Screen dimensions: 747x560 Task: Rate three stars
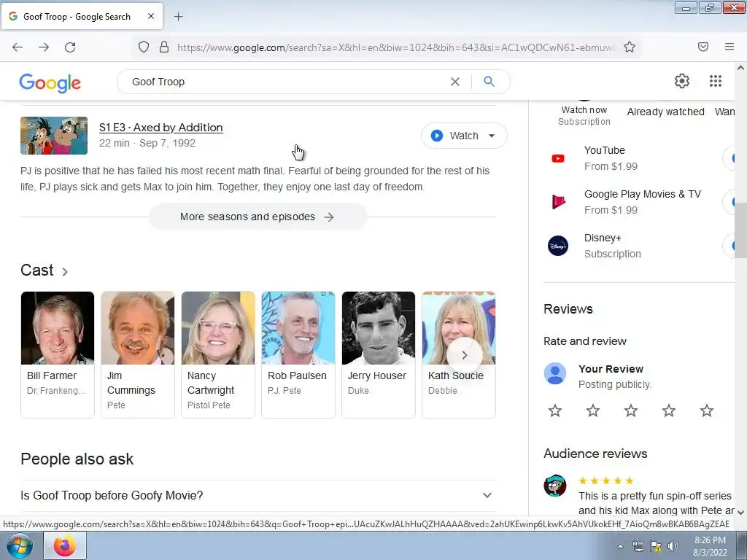point(631,411)
